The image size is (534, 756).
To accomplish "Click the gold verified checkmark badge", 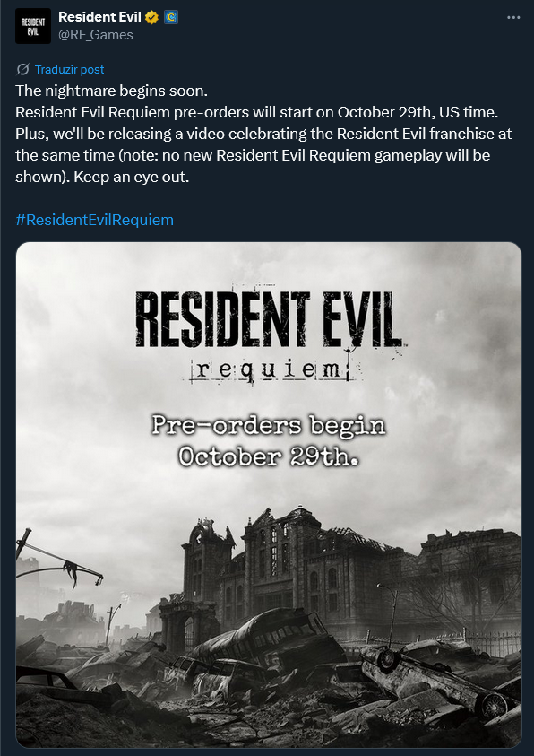I will 151,17.
